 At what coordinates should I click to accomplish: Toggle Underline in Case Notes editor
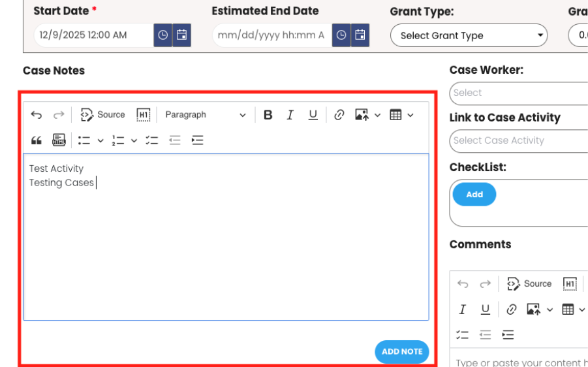(x=313, y=115)
